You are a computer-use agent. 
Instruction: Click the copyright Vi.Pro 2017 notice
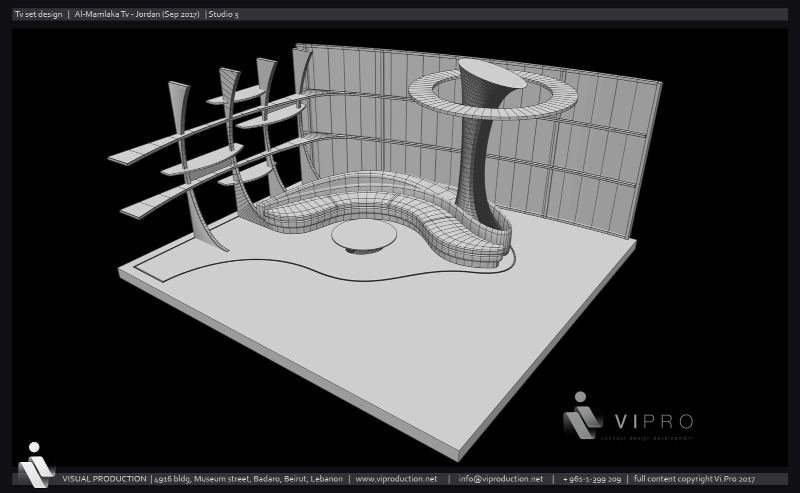(x=694, y=479)
